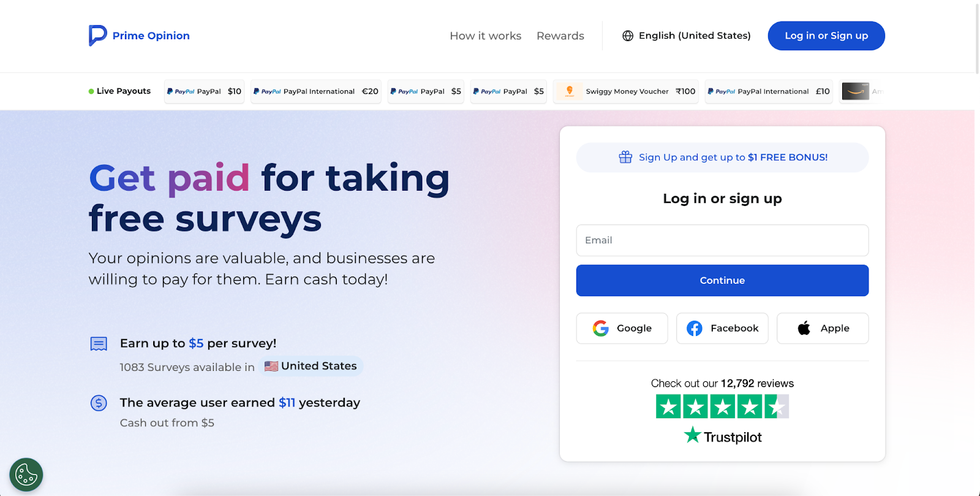Open the How it works page
Image resolution: width=980 pixels, height=496 pixels.
(x=485, y=36)
